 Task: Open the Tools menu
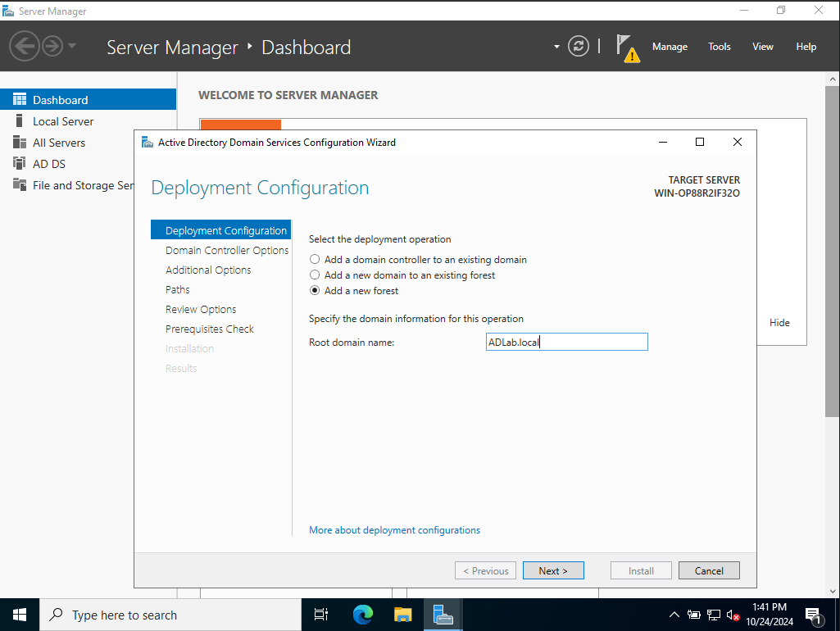click(x=719, y=47)
